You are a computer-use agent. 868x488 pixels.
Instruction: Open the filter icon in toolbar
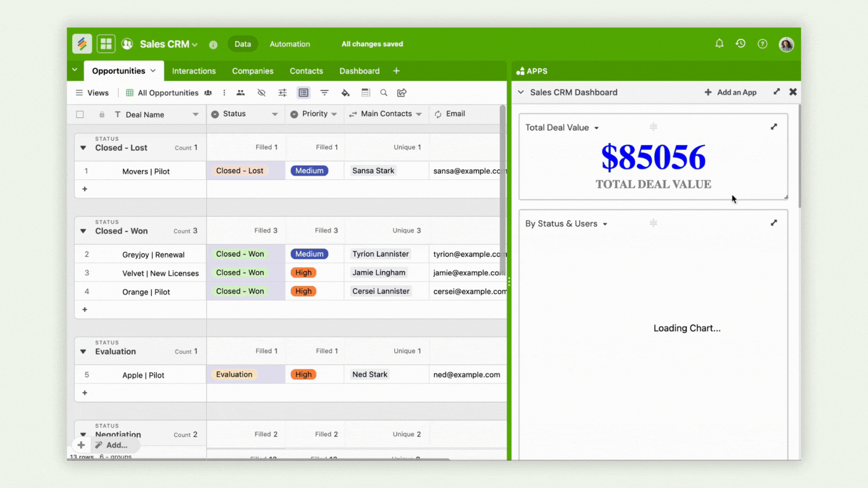[x=324, y=93]
